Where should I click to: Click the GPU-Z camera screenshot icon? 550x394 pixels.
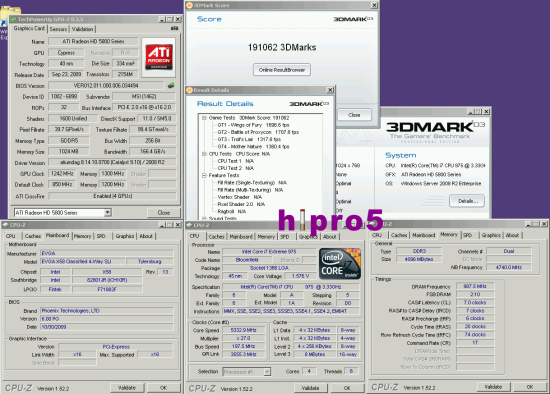pyautogui.click(x=174, y=28)
